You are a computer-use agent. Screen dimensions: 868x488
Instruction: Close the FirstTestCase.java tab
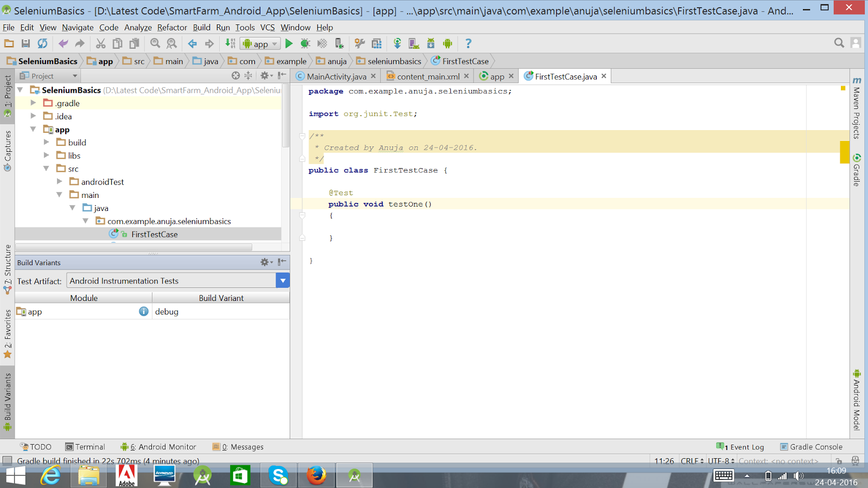pos(604,76)
